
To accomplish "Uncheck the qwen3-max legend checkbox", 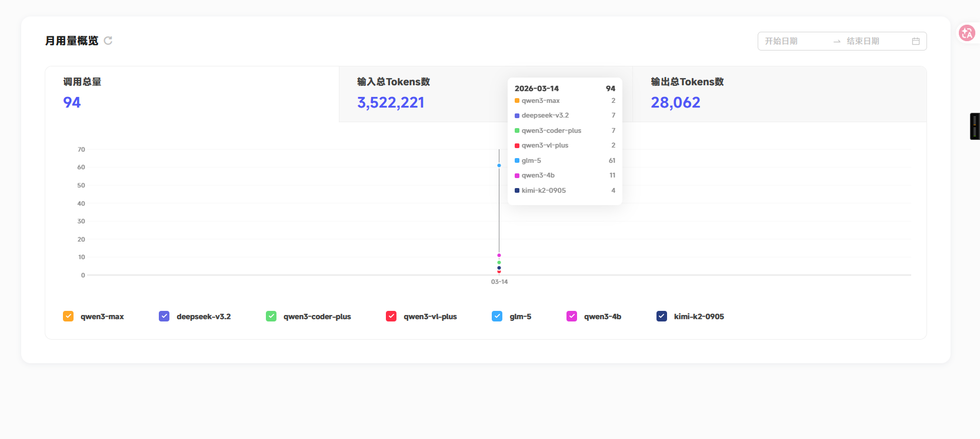I will [68, 316].
